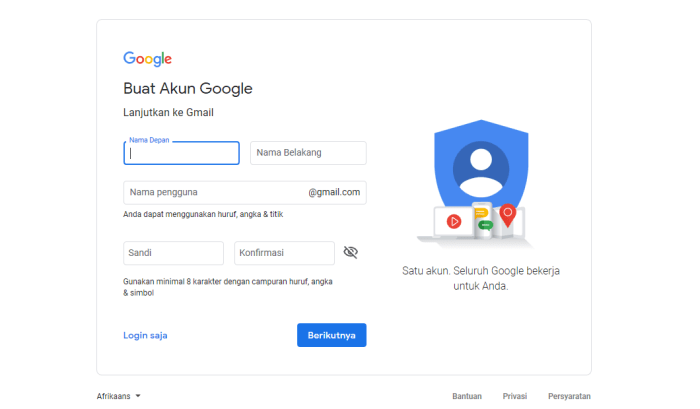The image size is (700, 409).
Task: Click the language selector dropdown arrow
Action: coord(138,396)
